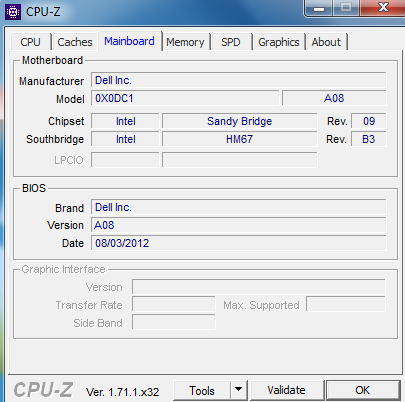Switch to the SPD tab
405x402 pixels.
click(231, 42)
